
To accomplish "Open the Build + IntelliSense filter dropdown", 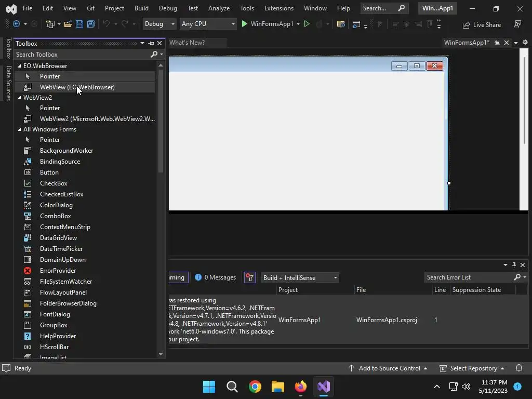I will [x=300, y=277].
